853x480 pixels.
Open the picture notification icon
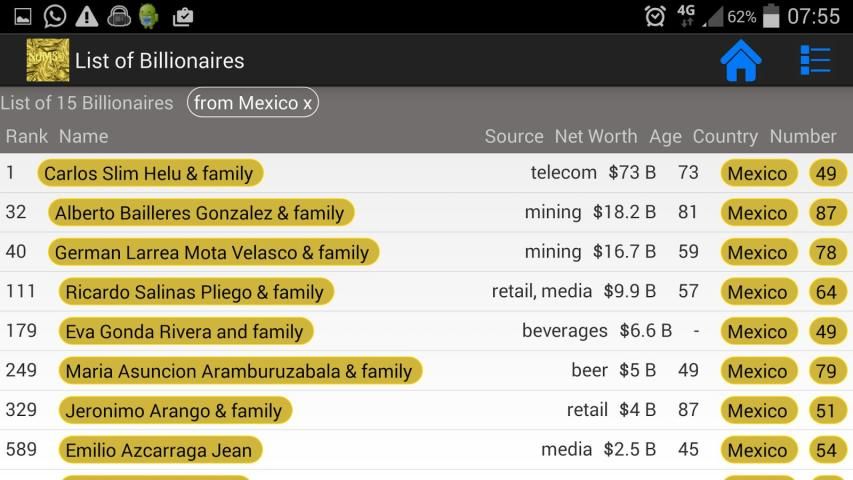click(23, 16)
